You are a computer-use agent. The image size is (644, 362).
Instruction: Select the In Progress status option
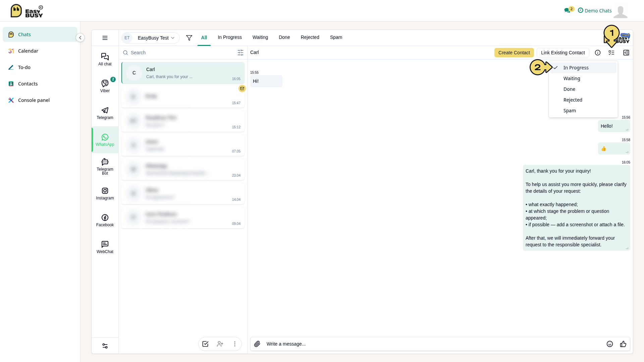pos(583,68)
